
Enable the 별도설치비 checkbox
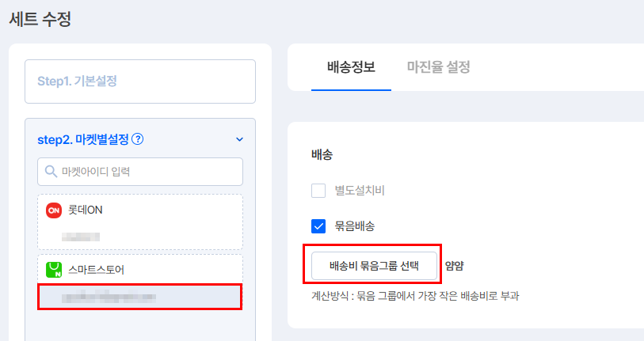[318, 190]
